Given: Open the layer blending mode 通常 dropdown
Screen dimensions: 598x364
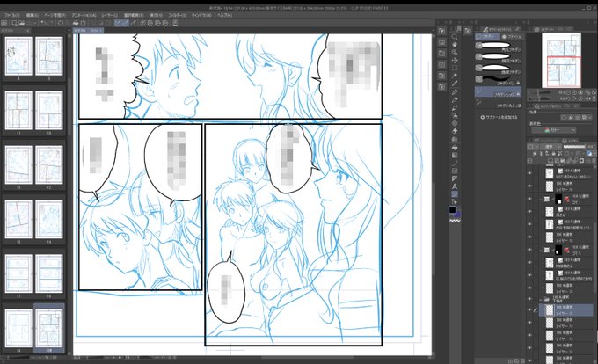Looking at the screenshot, I should coord(550,146).
